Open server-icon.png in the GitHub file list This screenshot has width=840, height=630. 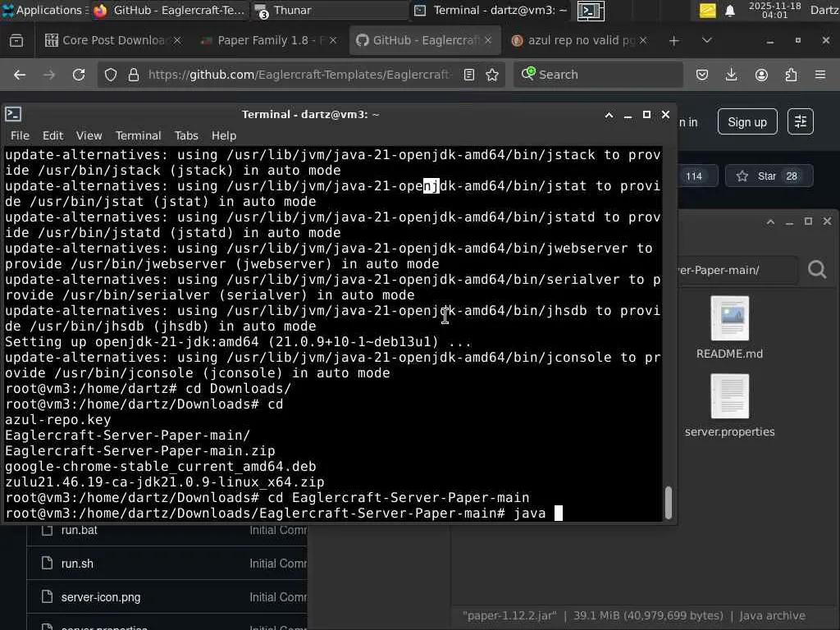pos(101,597)
